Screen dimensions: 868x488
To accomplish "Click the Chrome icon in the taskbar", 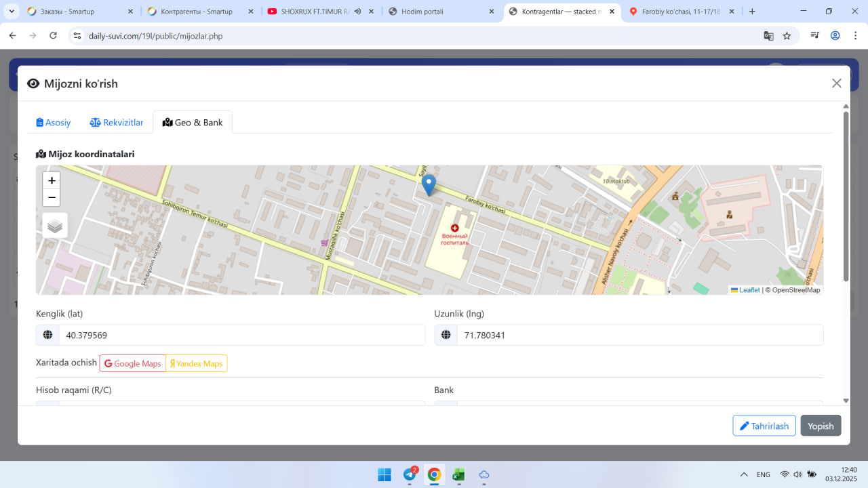I will point(434,474).
